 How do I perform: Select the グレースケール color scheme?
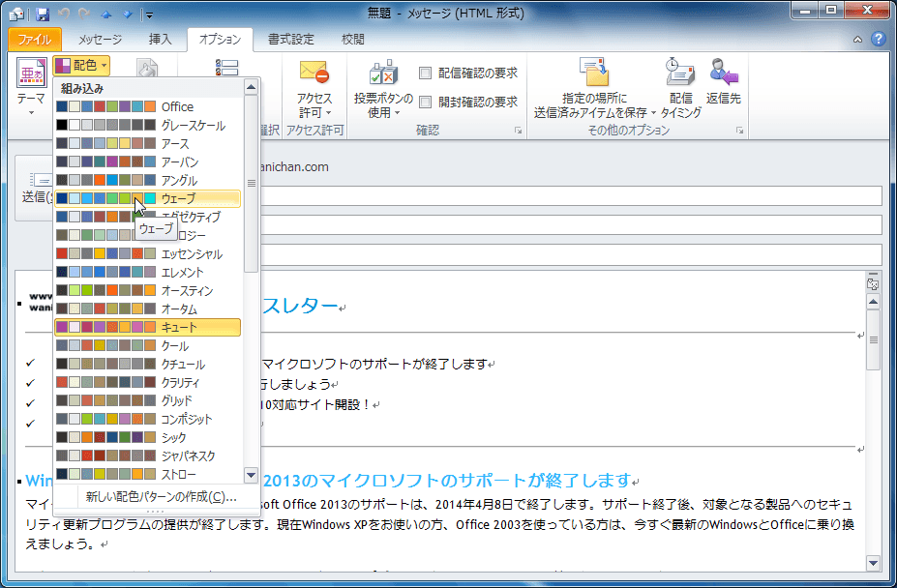(148, 126)
